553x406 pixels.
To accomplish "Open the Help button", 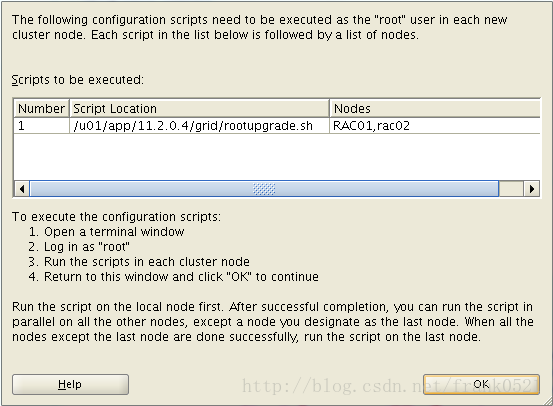I will click(x=70, y=384).
